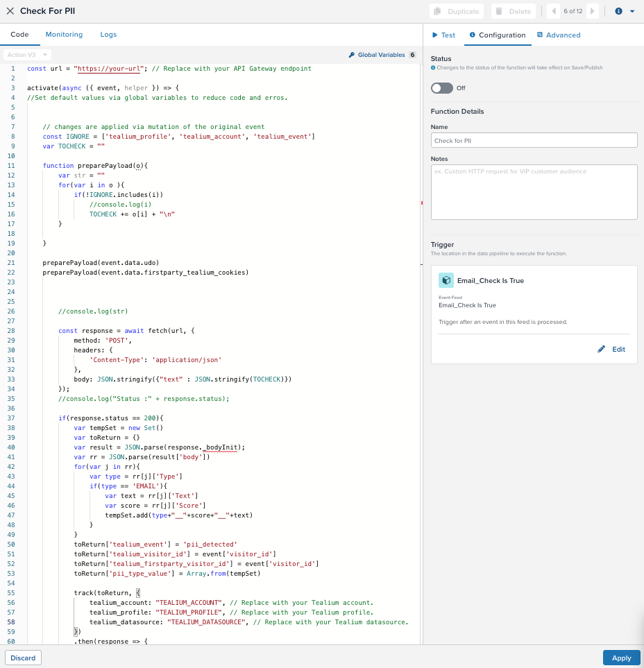Image resolution: width=644 pixels, height=668 pixels.
Task: Click the pencil Edit trigger icon
Action: point(602,350)
